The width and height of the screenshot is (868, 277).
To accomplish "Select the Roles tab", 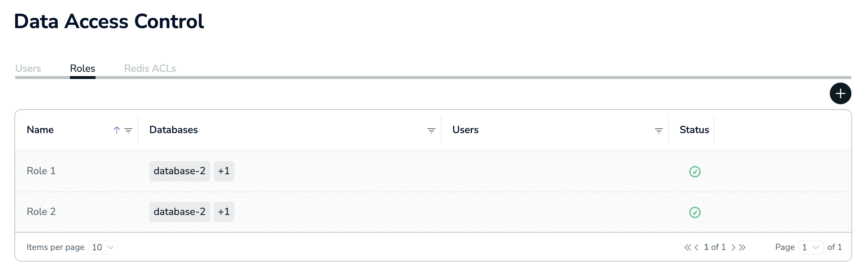I will tap(83, 69).
